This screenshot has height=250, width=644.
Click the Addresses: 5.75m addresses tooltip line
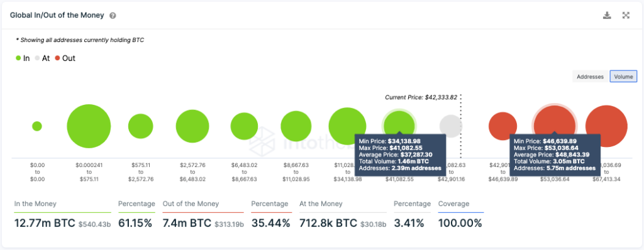555,168
